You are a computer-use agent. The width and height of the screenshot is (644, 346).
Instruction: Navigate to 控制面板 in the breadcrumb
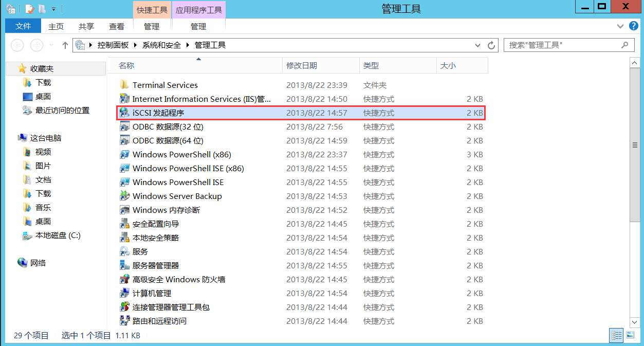point(113,45)
